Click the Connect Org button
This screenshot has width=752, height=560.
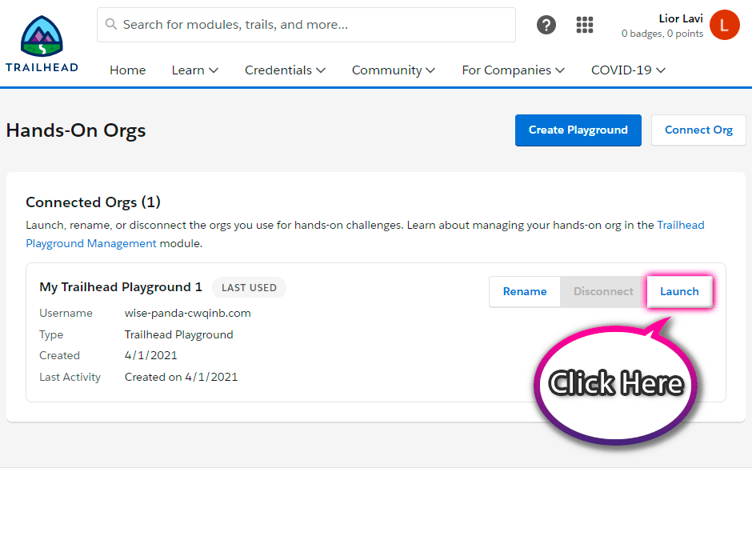click(x=698, y=130)
